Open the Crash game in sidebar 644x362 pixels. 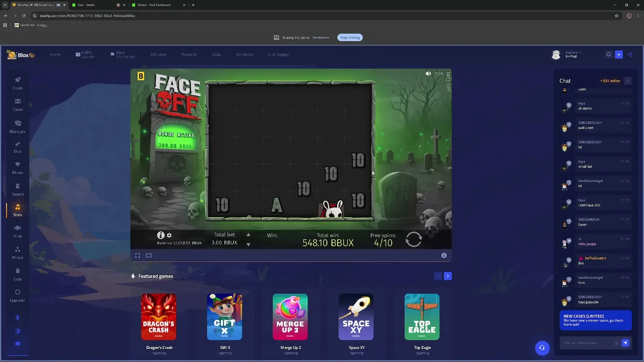coord(18,83)
